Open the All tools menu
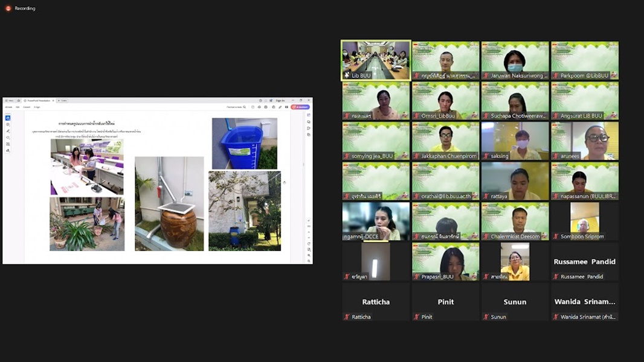The height and width of the screenshot is (362, 644). pos(8,107)
